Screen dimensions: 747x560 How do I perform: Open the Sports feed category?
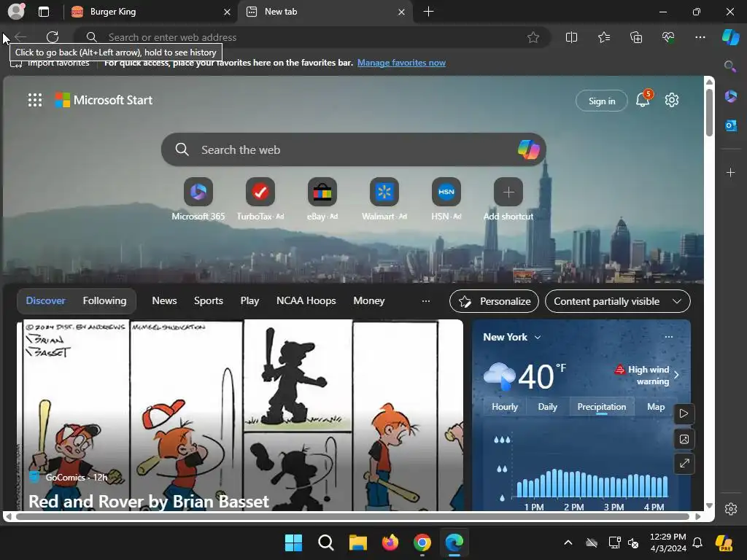coord(208,301)
